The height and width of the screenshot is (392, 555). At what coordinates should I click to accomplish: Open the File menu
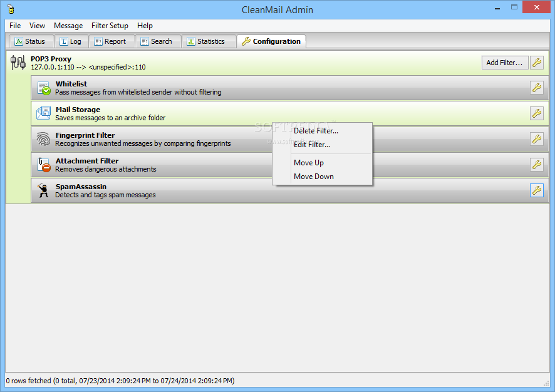15,26
